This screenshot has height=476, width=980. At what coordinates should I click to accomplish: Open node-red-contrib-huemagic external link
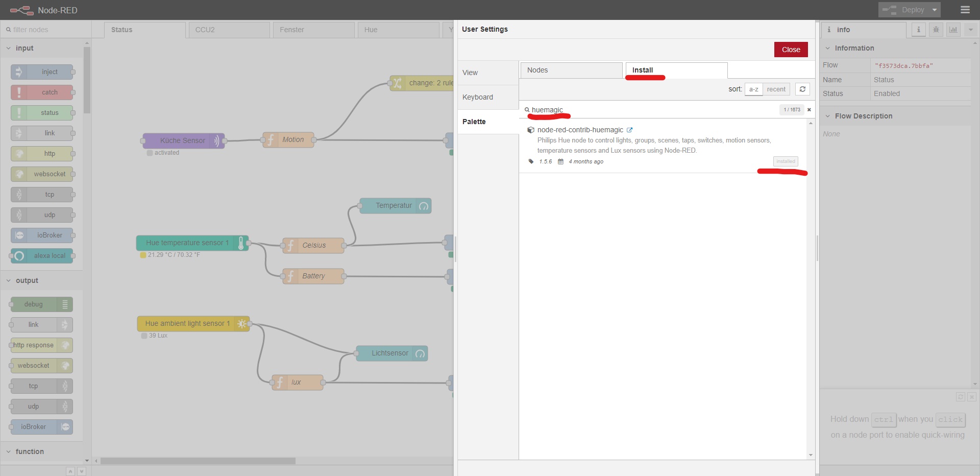pyautogui.click(x=629, y=130)
